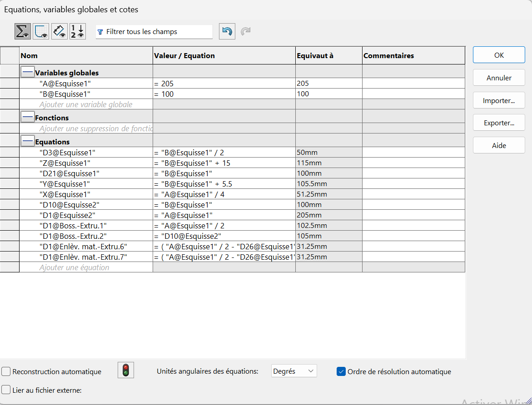The width and height of the screenshot is (532, 405).
Task: Enable Reconstruction automatique checkbox
Action: (6, 371)
